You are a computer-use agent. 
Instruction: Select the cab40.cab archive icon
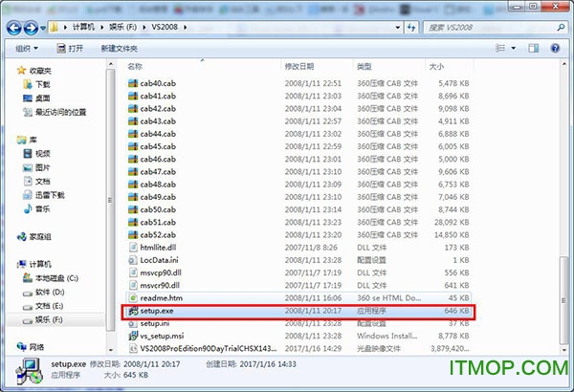tap(134, 84)
